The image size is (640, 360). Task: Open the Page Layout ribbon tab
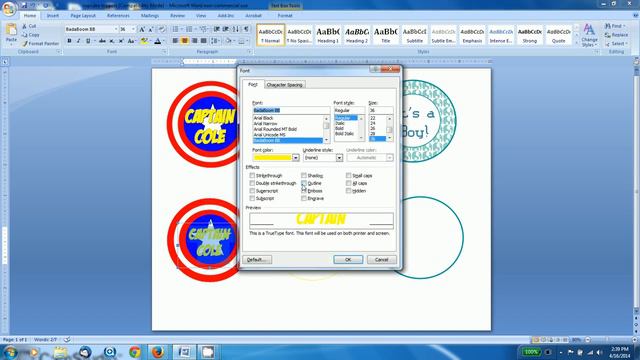click(83, 16)
